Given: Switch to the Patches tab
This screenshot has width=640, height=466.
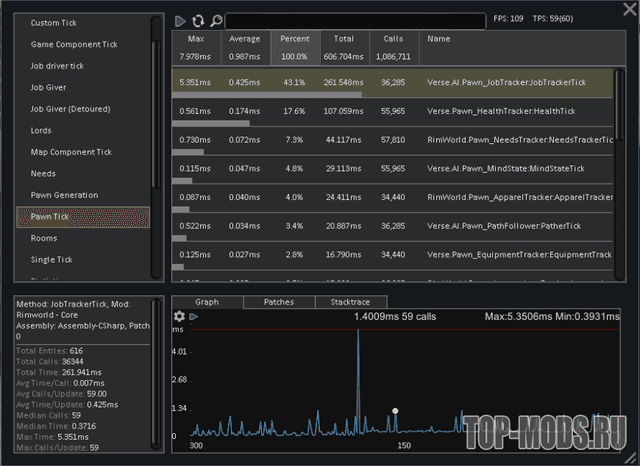Looking at the screenshot, I should (279, 302).
